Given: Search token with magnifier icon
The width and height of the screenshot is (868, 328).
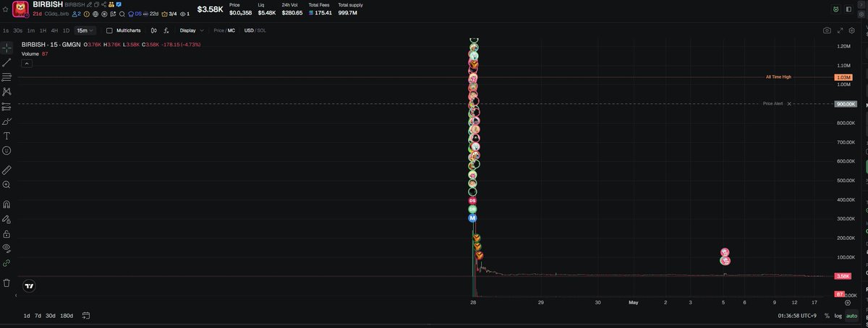Looking at the screenshot, I should pyautogui.click(x=122, y=14).
